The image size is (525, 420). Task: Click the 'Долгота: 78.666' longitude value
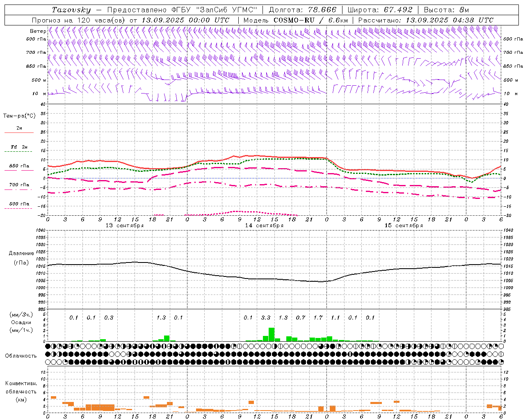click(x=302, y=10)
